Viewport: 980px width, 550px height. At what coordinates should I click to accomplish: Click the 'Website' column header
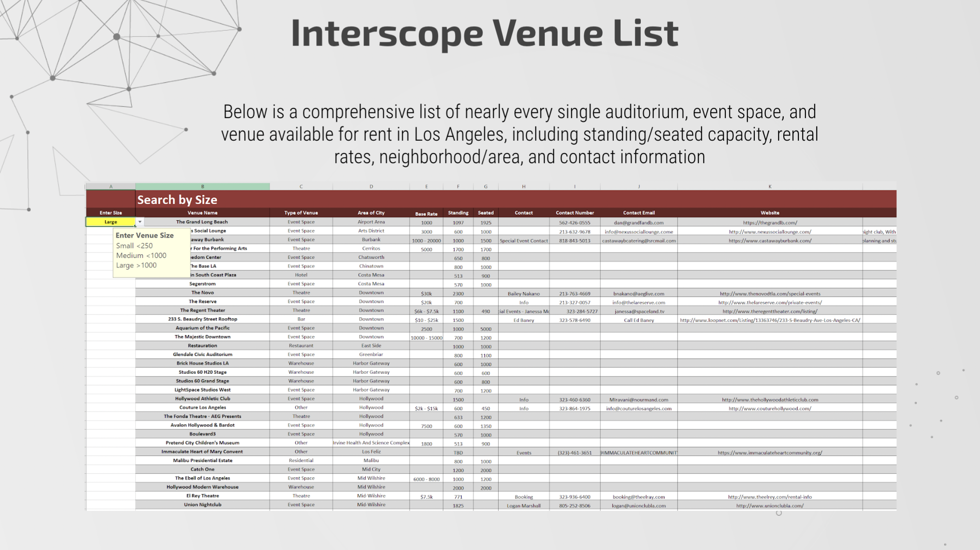click(x=770, y=213)
